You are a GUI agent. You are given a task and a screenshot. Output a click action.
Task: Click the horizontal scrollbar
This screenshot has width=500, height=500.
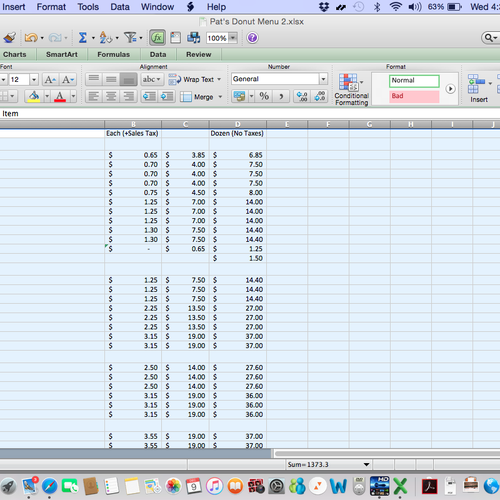387,454
